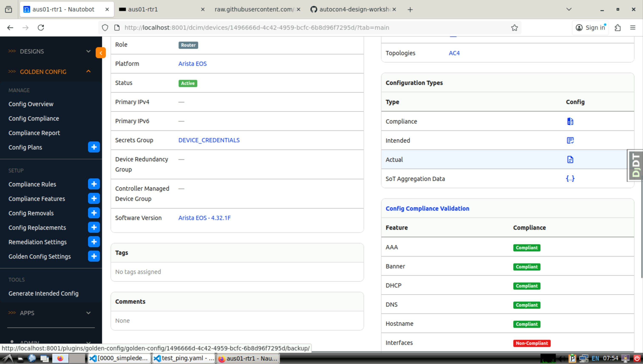Open test_ping.yaml window from taskbar
The image size is (643, 364).
(x=184, y=358)
